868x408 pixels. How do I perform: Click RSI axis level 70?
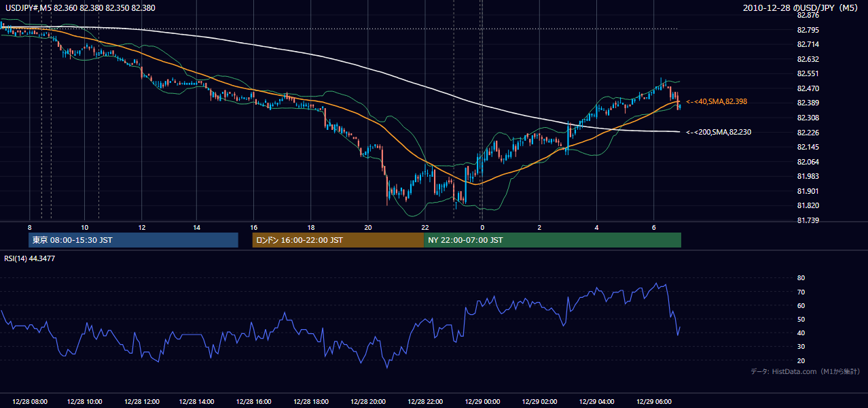801,292
